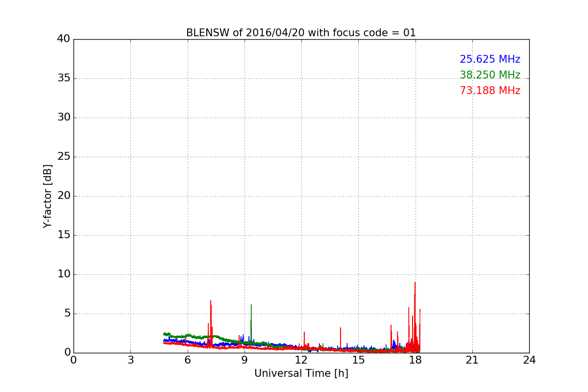588x392 pixels.
Task: Click the x-axis tick label 9
Action: click(245, 360)
